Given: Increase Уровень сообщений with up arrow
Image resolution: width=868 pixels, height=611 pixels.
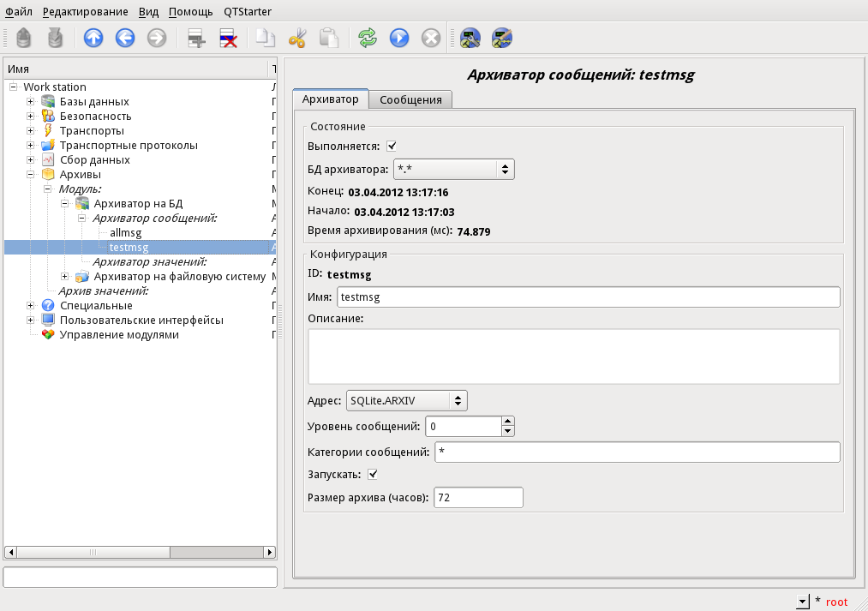Looking at the screenshot, I should [508, 421].
